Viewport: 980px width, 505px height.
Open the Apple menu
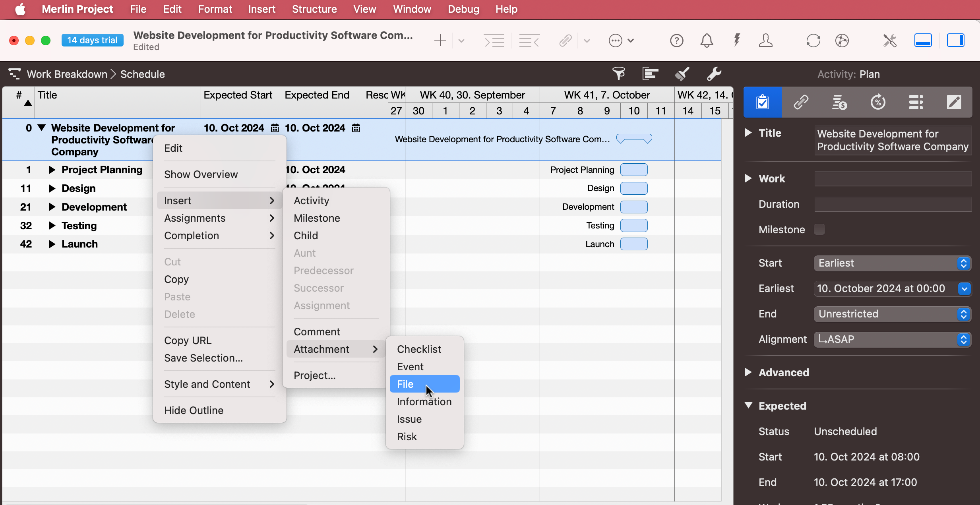[x=20, y=9]
